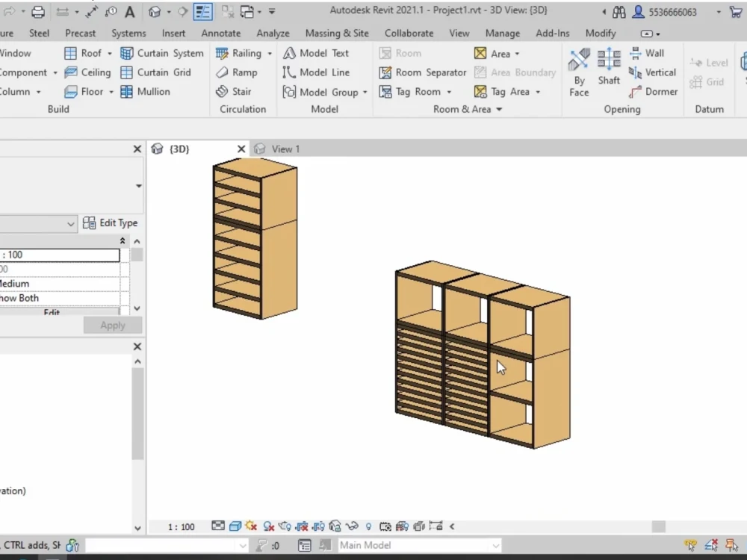Select the Ceiling tool
Image resolution: width=747 pixels, height=560 pixels.
pos(87,72)
